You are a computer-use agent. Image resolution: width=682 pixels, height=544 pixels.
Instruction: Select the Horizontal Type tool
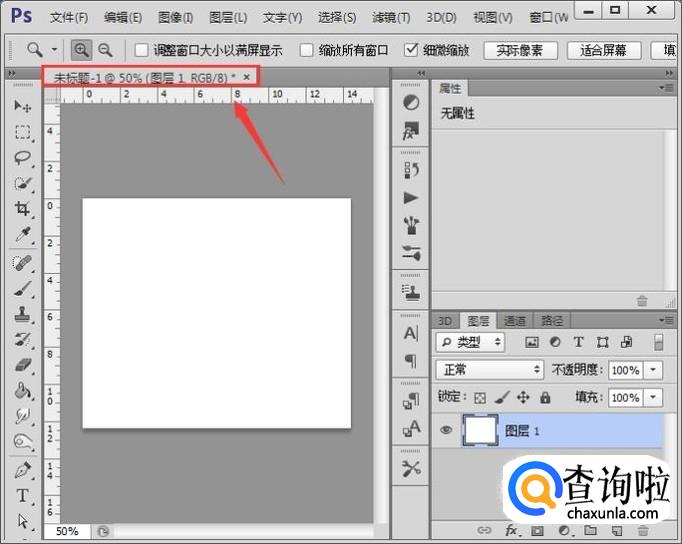[x=22, y=496]
